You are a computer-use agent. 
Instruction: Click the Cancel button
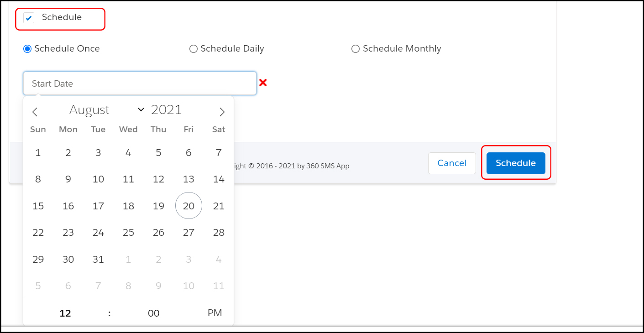tap(452, 163)
